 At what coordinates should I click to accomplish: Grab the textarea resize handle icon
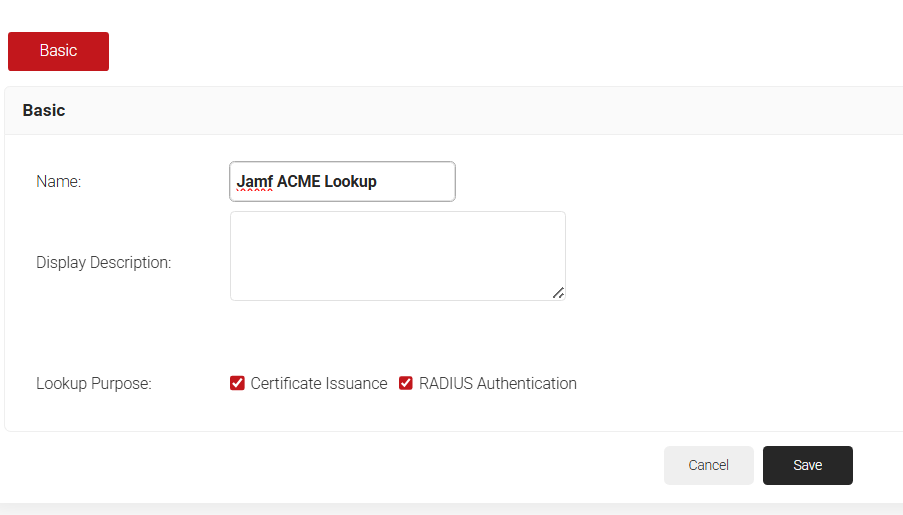[x=558, y=293]
